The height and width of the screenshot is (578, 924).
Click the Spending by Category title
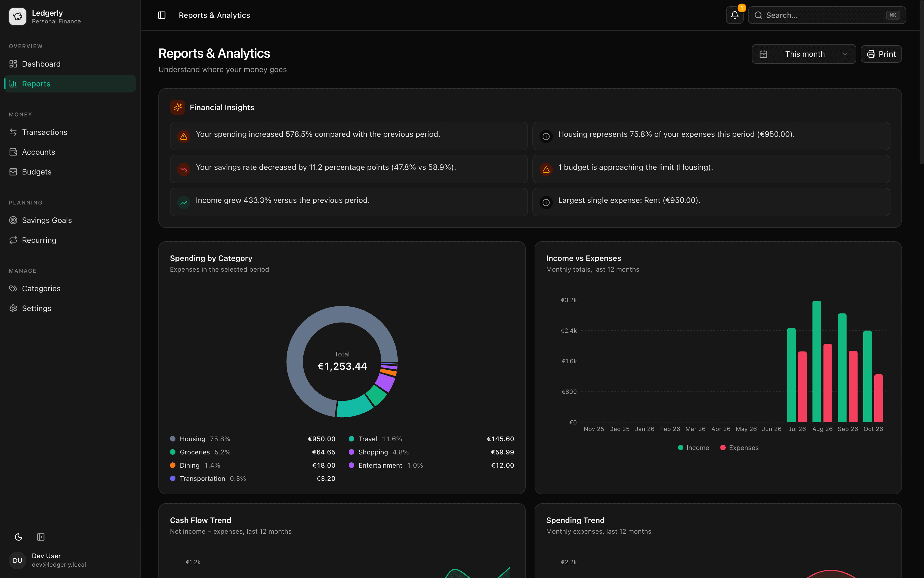tap(211, 258)
